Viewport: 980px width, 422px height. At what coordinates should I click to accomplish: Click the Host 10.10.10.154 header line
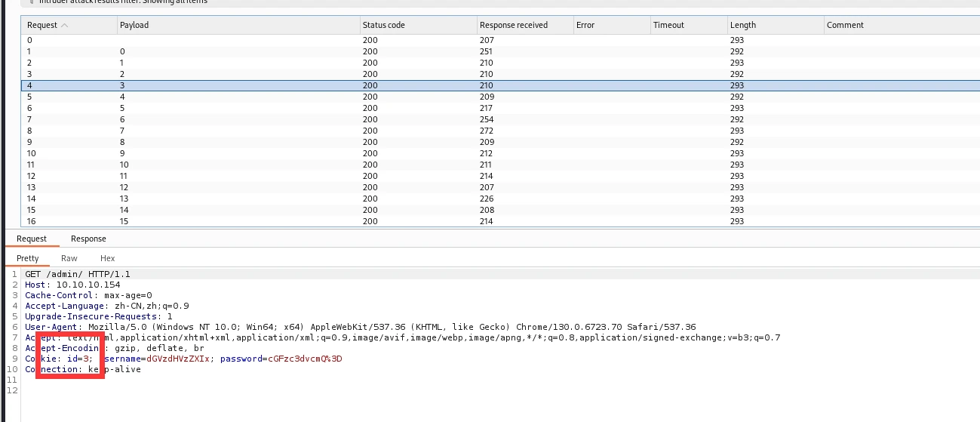click(72, 285)
